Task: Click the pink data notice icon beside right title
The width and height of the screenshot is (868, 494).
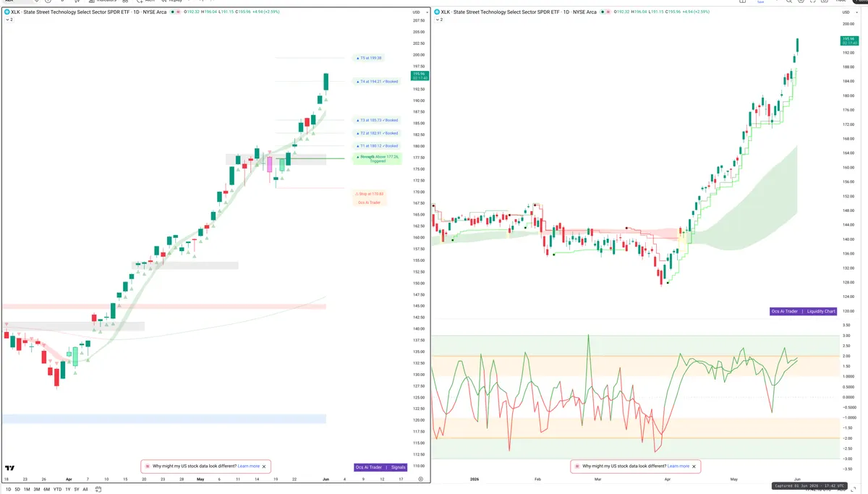Action: click(607, 12)
